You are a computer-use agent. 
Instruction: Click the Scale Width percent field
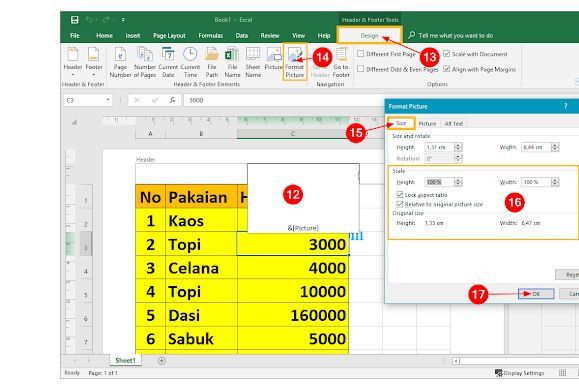[x=536, y=182]
